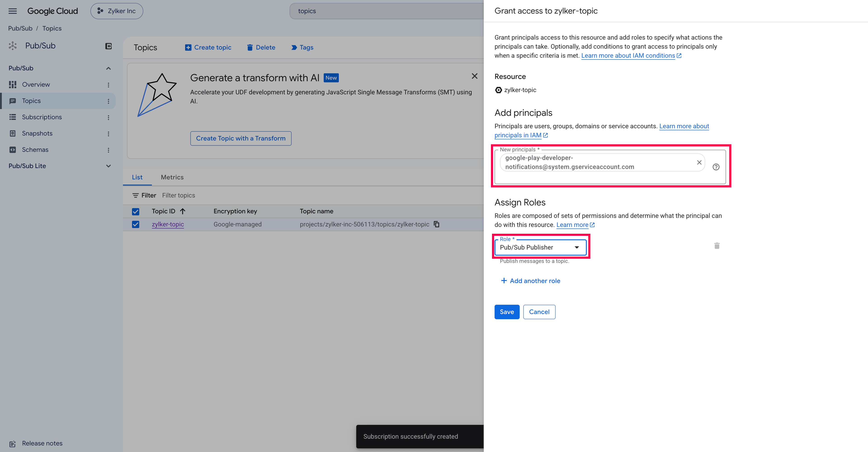Switch to the List tab
The height and width of the screenshot is (452, 868).
tap(137, 177)
